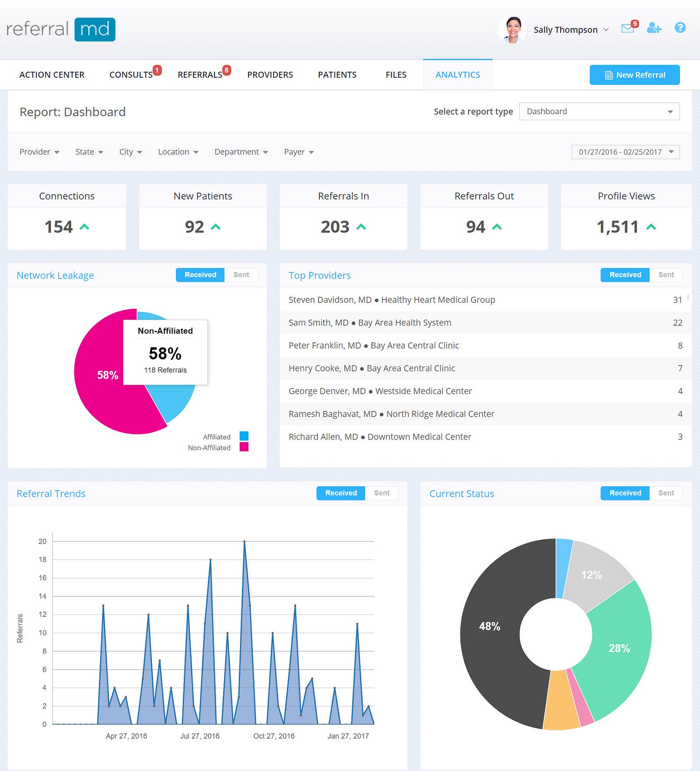Open the report type Dashboard dropdown
This screenshot has height=771, width=700.
(x=599, y=111)
